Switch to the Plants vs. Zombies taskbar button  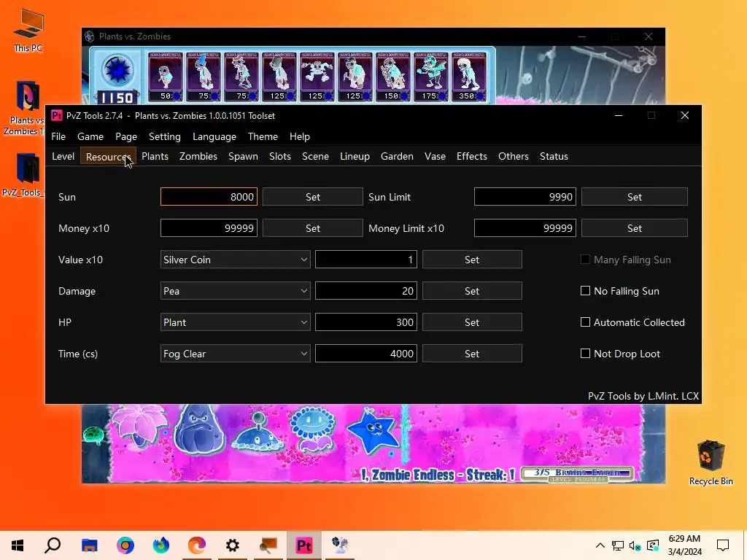coord(340,545)
